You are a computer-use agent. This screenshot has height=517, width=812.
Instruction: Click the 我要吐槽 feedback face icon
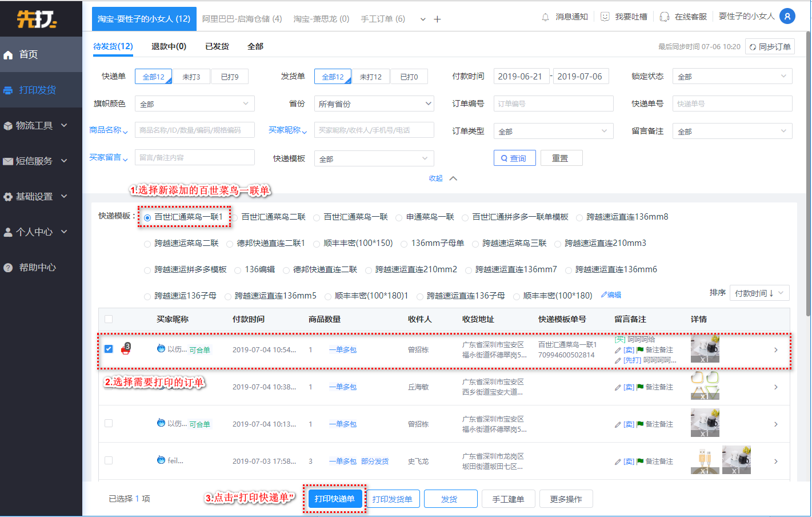(605, 17)
